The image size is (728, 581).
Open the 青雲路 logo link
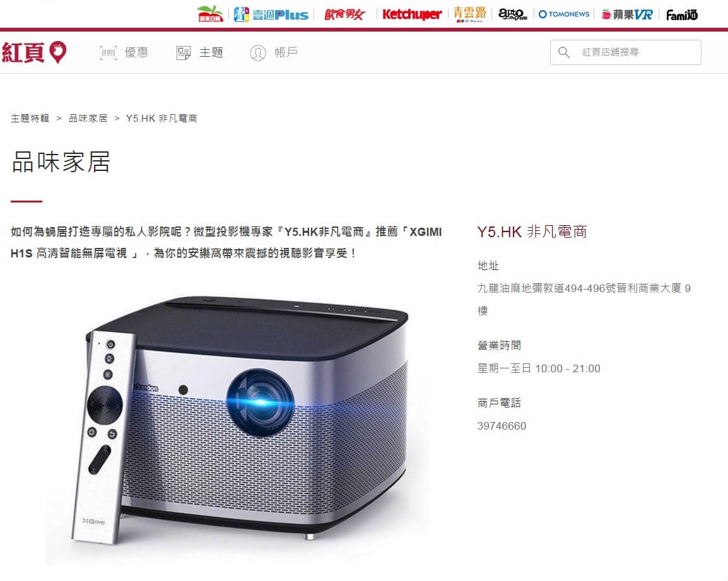click(x=470, y=15)
